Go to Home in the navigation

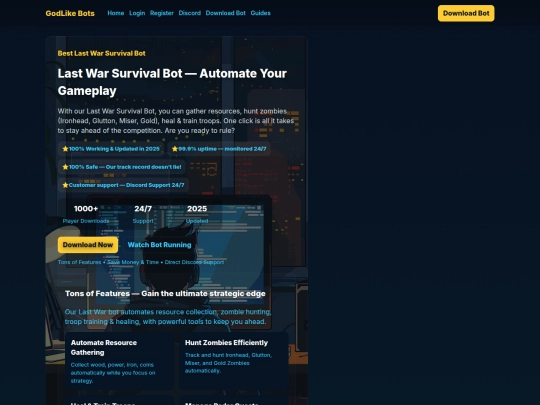116,13
